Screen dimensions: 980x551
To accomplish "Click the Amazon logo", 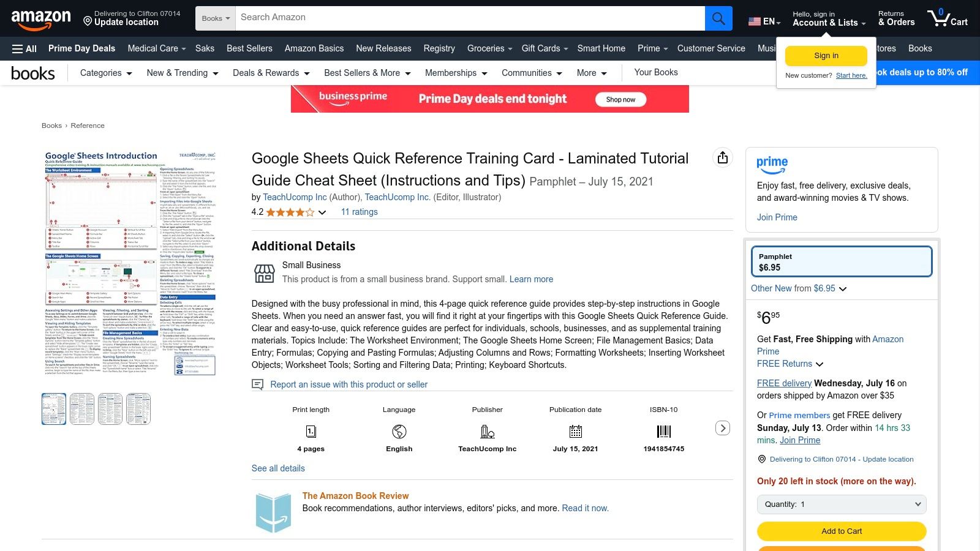I will click(x=41, y=19).
